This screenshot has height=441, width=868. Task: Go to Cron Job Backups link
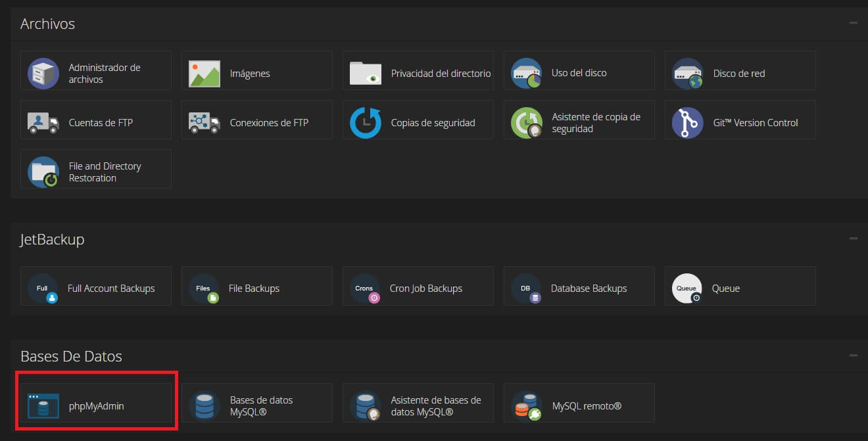click(426, 289)
